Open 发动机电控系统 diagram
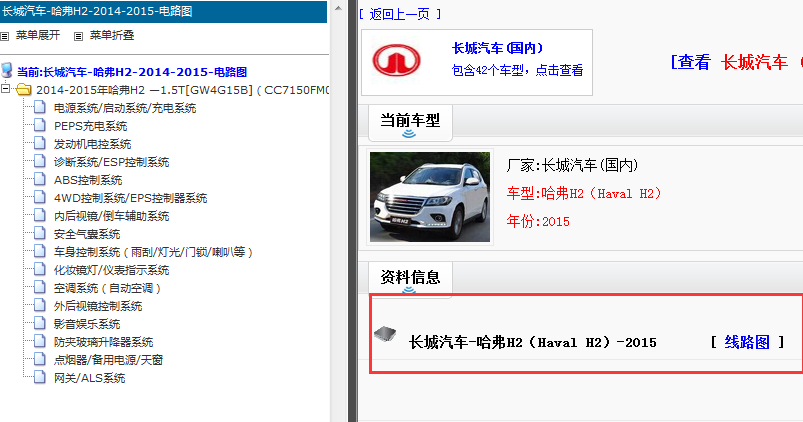This screenshot has width=803, height=422. click(93, 144)
